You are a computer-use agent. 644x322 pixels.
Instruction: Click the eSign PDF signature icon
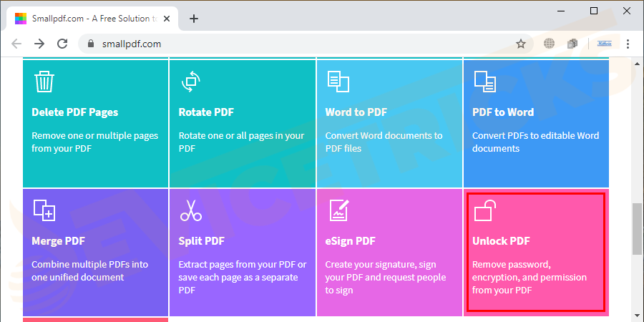338,210
